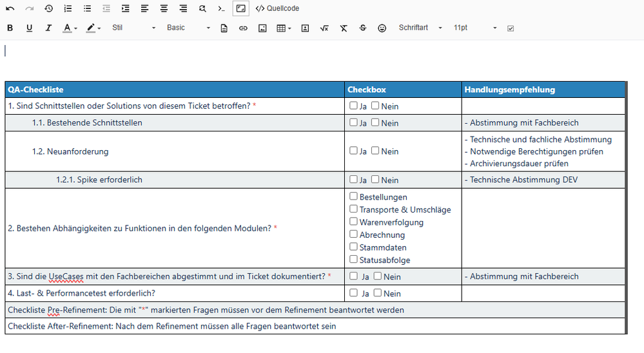Viewport: 644px width, 353px height.
Task: Align text right
Action: 183,8
